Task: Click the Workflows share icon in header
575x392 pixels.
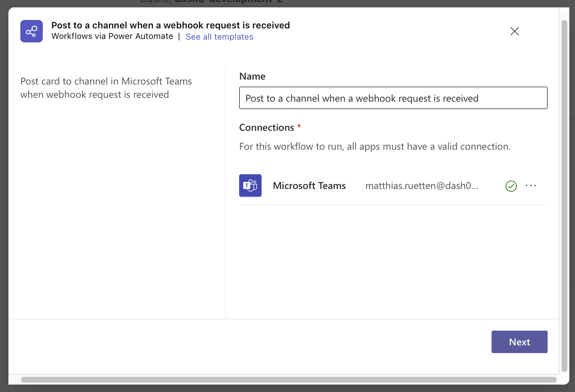Action: [32, 31]
